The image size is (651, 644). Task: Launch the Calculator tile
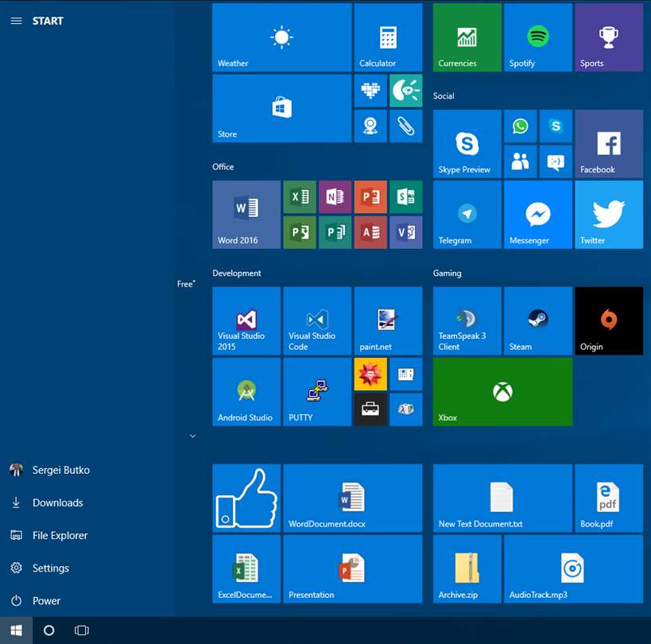(388, 37)
